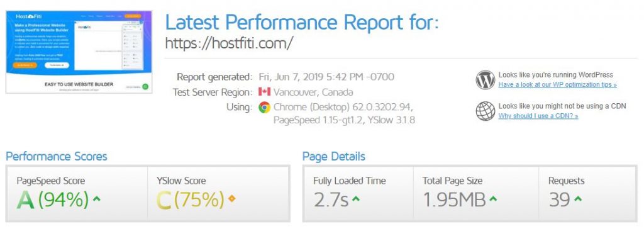Select the YSlow Score box
644x236 pixels.
(x=218, y=194)
